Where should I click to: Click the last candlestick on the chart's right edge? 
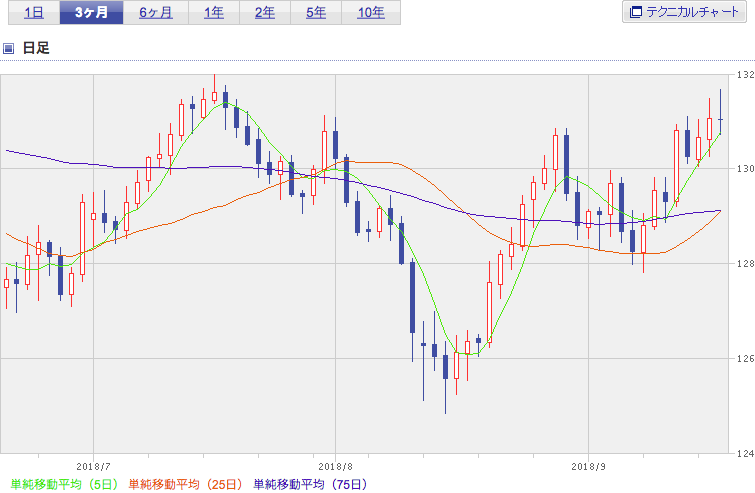(720, 119)
